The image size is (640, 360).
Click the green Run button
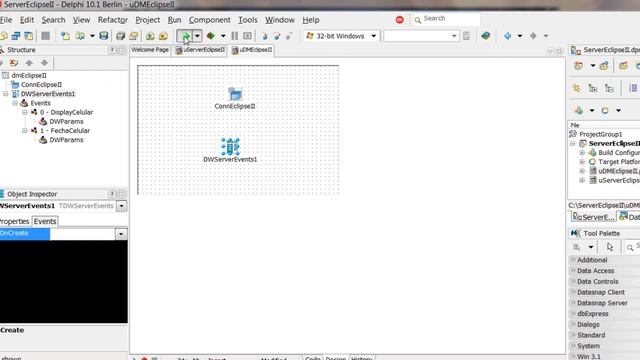coord(185,36)
